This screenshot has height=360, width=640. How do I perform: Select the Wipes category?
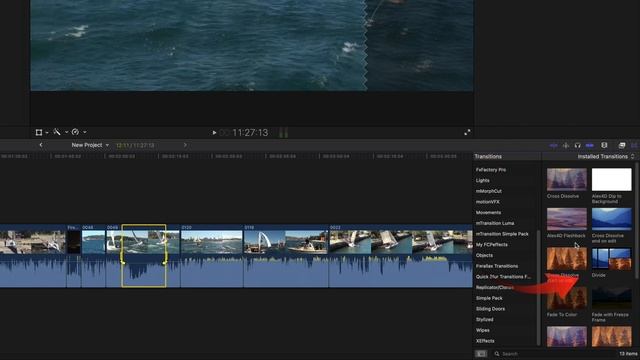(482, 330)
